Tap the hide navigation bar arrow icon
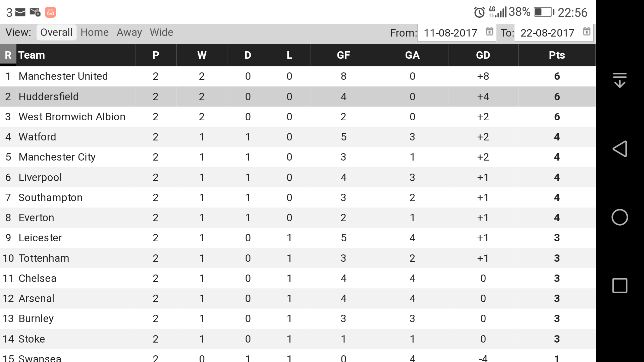 (620, 80)
